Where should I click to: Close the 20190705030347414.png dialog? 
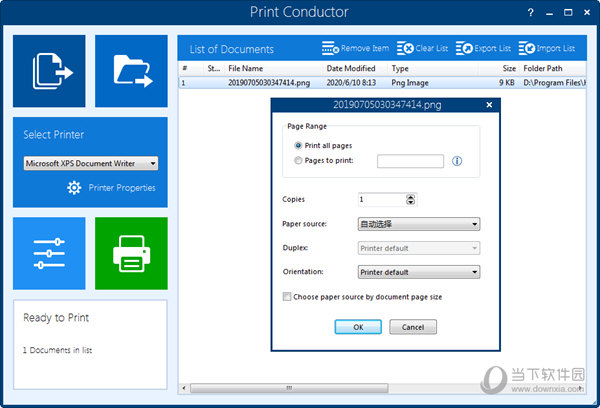(489, 104)
